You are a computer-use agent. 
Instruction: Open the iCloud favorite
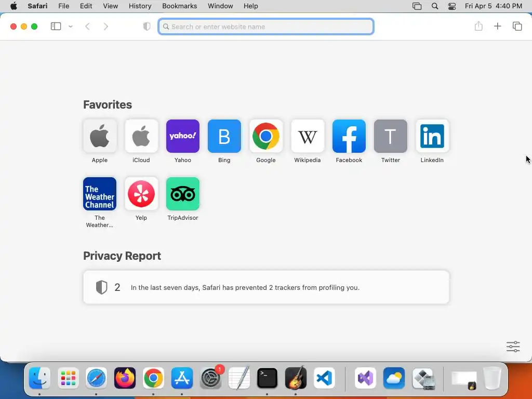(141, 136)
